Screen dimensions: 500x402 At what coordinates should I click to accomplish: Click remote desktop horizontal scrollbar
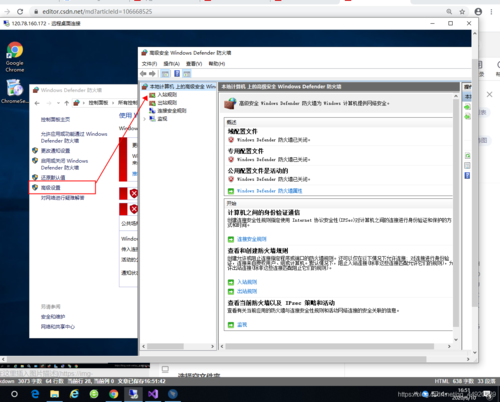point(217,359)
